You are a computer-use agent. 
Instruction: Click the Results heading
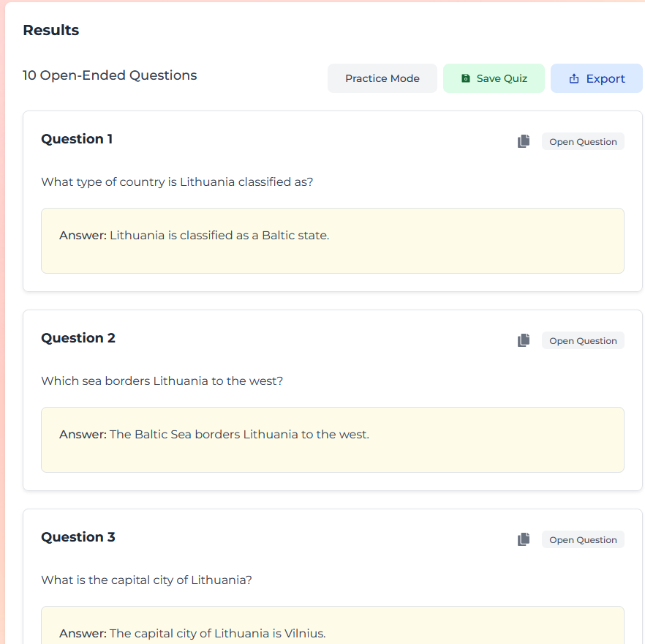pos(51,30)
